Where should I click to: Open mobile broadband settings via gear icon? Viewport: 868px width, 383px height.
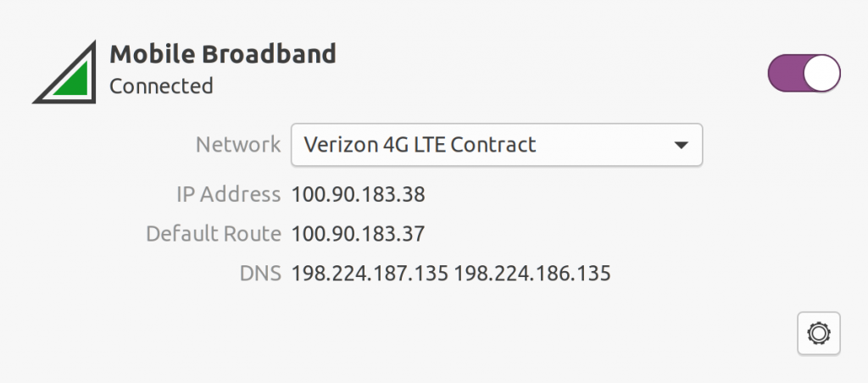pyautogui.click(x=818, y=333)
